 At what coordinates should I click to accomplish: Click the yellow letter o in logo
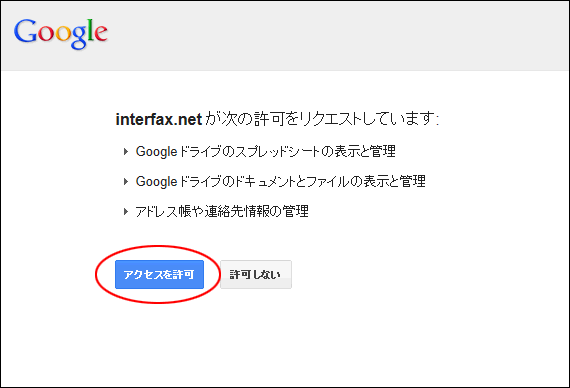coord(62,34)
